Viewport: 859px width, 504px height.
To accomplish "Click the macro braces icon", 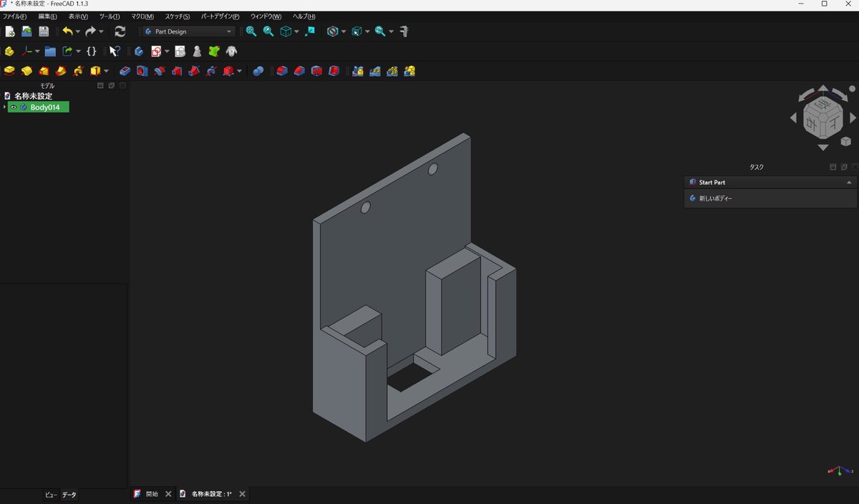I will tap(92, 52).
